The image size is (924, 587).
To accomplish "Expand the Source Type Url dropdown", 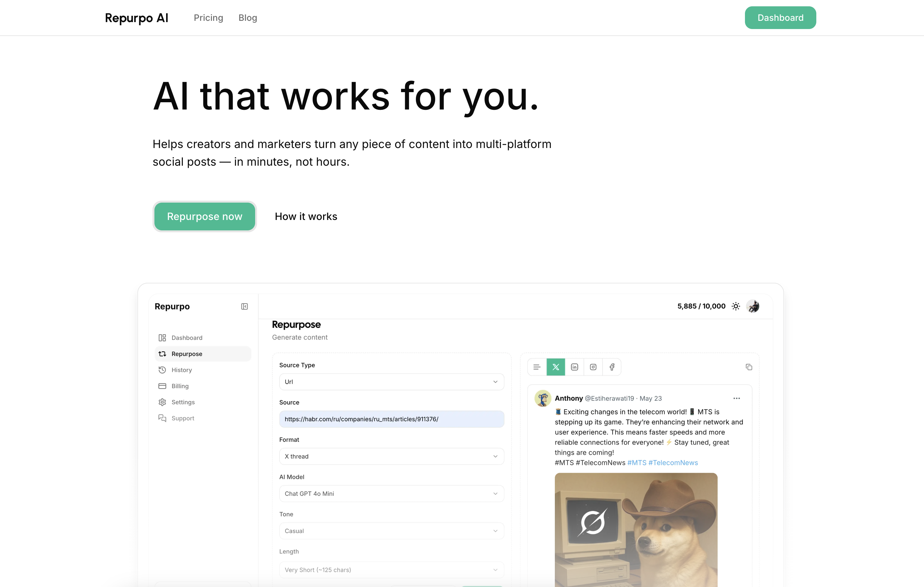I will pyautogui.click(x=391, y=382).
